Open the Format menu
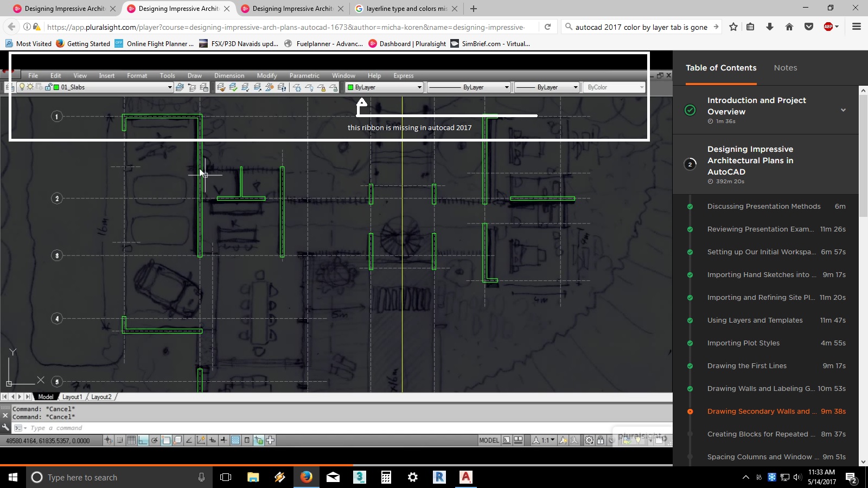The height and width of the screenshot is (488, 868). [x=137, y=75]
